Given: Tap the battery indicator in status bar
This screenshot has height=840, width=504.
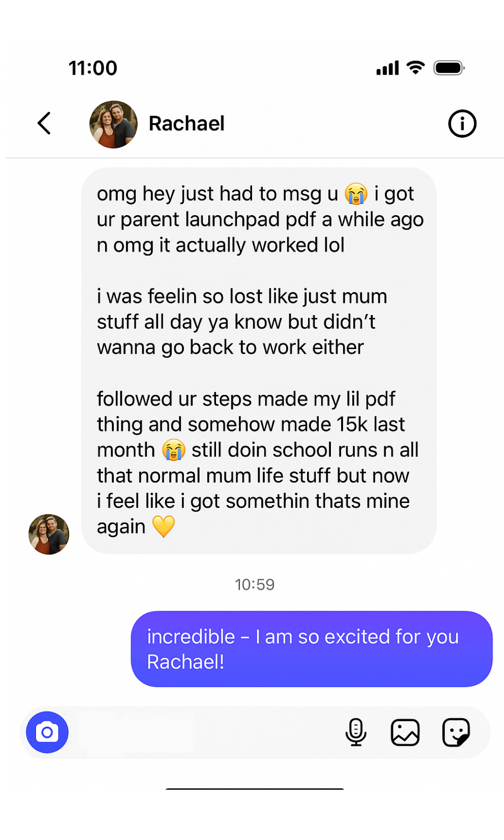Looking at the screenshot, I should 449,68.
